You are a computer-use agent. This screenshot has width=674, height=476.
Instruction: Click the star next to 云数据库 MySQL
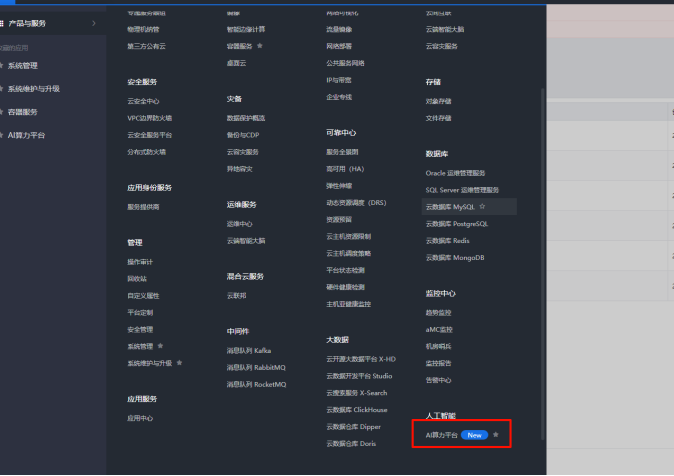point(482,206)
